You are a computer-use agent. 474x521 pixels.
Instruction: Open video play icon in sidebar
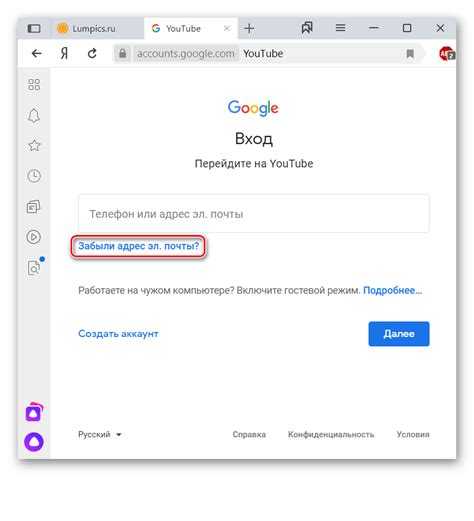34,237
